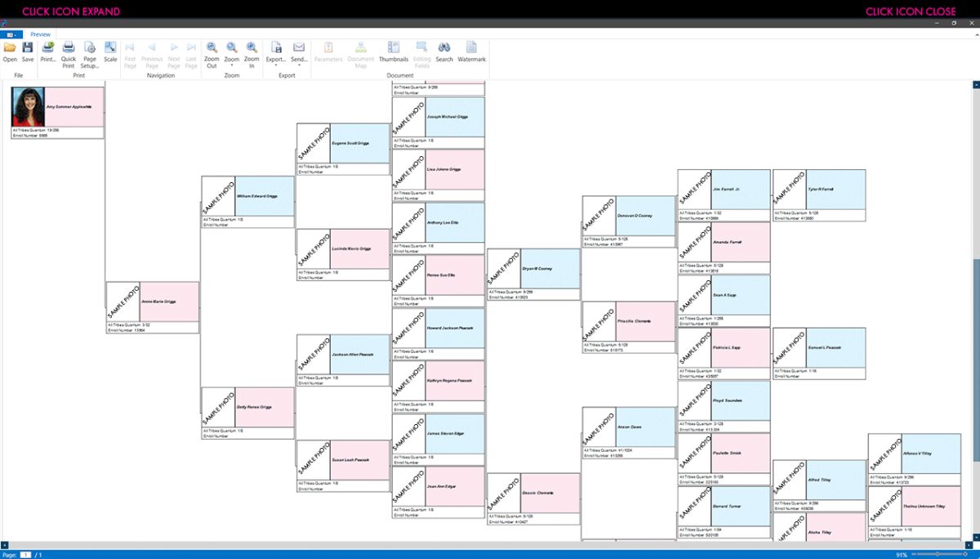Select Betty Renee Griggs card name

point(253,407)
